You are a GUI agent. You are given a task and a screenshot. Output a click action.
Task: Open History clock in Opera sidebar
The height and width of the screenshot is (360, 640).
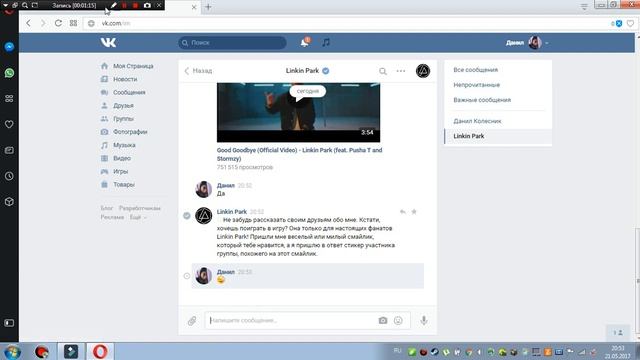tap(9, 176)
